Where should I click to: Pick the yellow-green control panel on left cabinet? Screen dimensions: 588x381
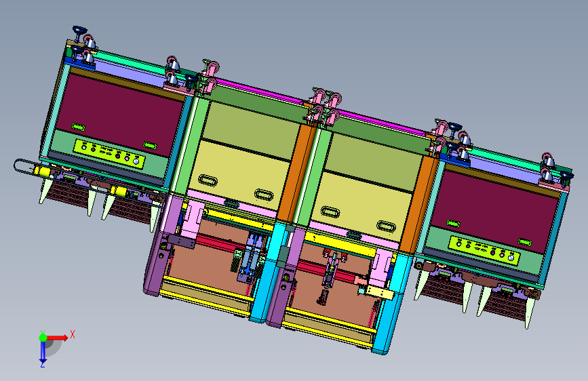pos(109,154)
